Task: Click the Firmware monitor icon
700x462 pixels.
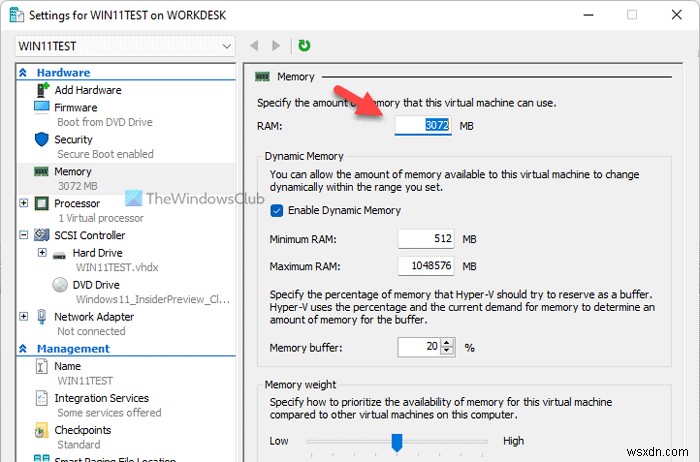Action: (x=42, y=107)
